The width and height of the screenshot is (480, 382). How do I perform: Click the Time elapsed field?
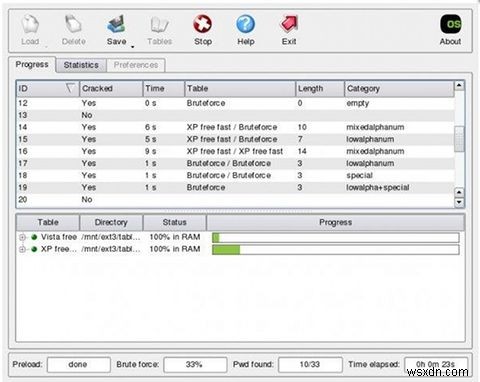[436, 365]
